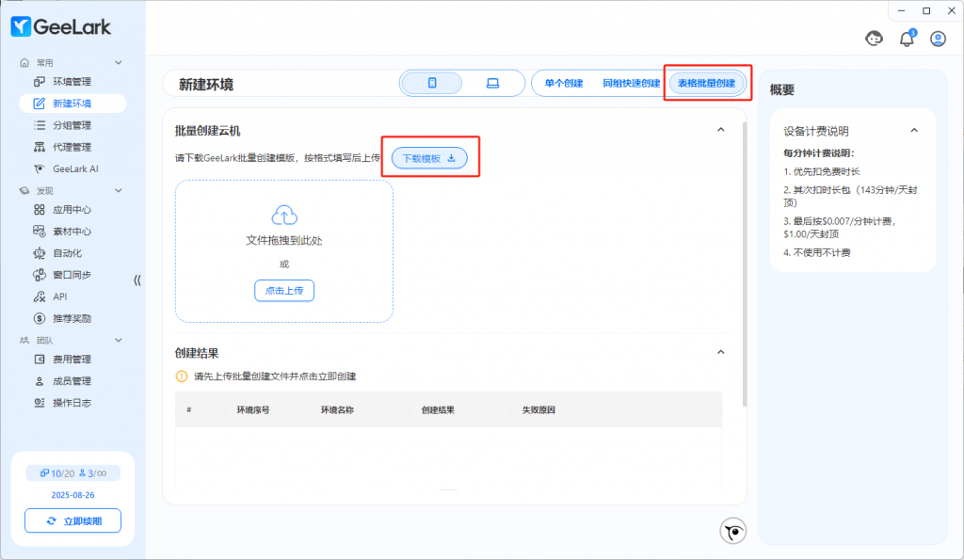Switch to mobile phone environment type
The height and width of the screenshot is (560, 964).
click(x=432, y=83)
